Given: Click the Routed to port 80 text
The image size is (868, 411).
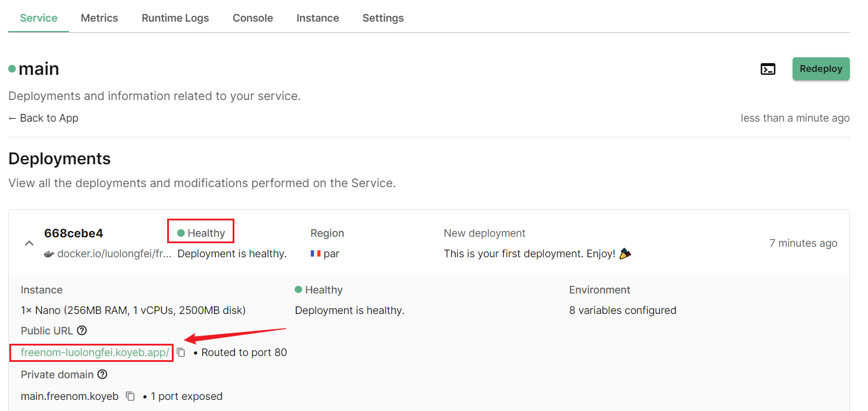Looking at the screenshot, I should coord(244,353).
